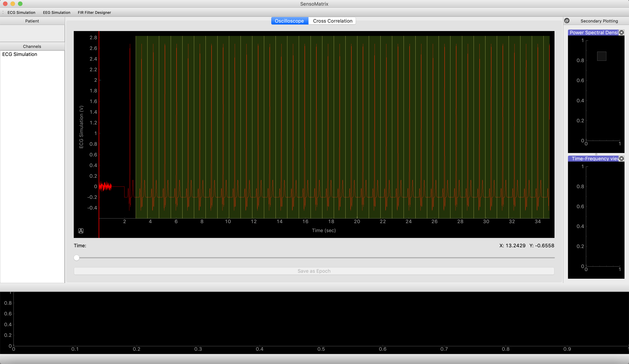Float the Secondary Plotting panel
The width and height of the screenshot is (629, 364).
[x=567, y=21]
